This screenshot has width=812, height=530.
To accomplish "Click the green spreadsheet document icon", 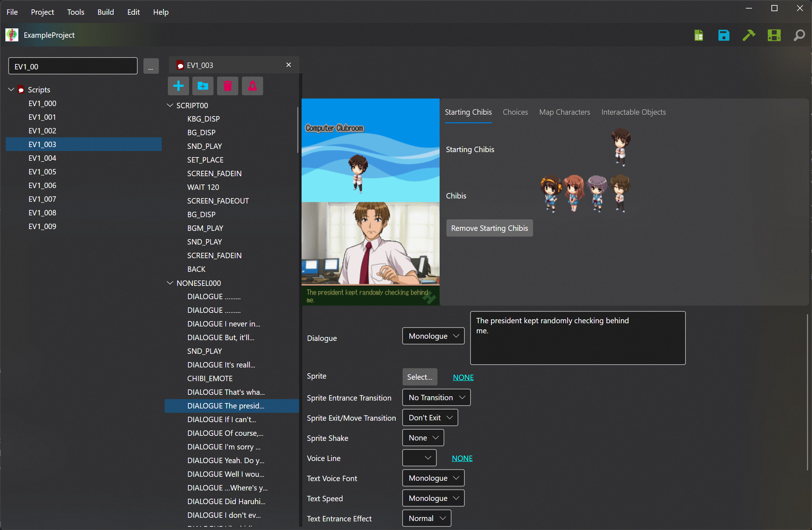I will point(698,35).
